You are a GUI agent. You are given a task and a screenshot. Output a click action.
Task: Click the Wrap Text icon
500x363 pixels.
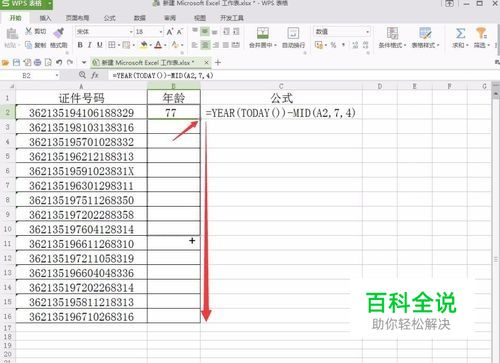[x=293, y=33]
